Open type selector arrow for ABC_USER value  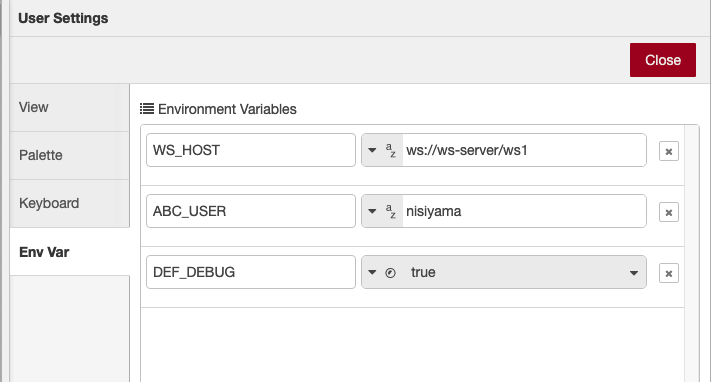pos(372,211)
